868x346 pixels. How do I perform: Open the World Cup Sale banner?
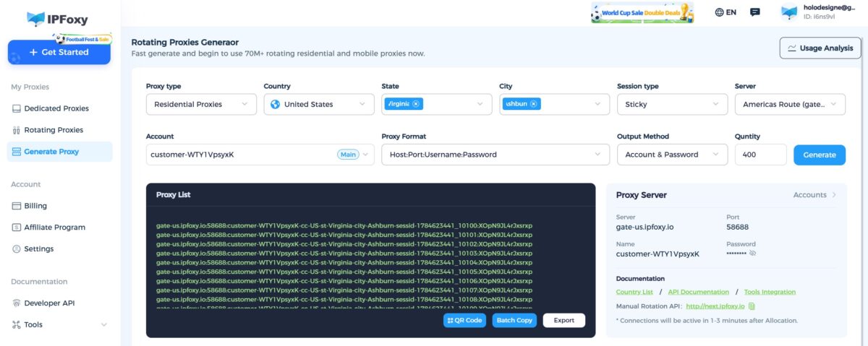click(x=642, y=12)
